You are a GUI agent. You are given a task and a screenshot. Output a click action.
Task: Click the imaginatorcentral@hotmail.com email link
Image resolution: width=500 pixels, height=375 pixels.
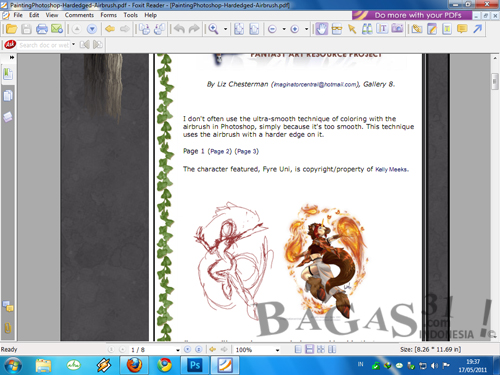[315, 85]
